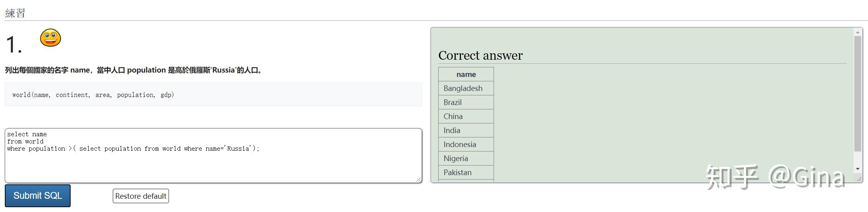Select the India result row
The width and height of the screenshot is (868, 212).
click(x=466, y=130)
